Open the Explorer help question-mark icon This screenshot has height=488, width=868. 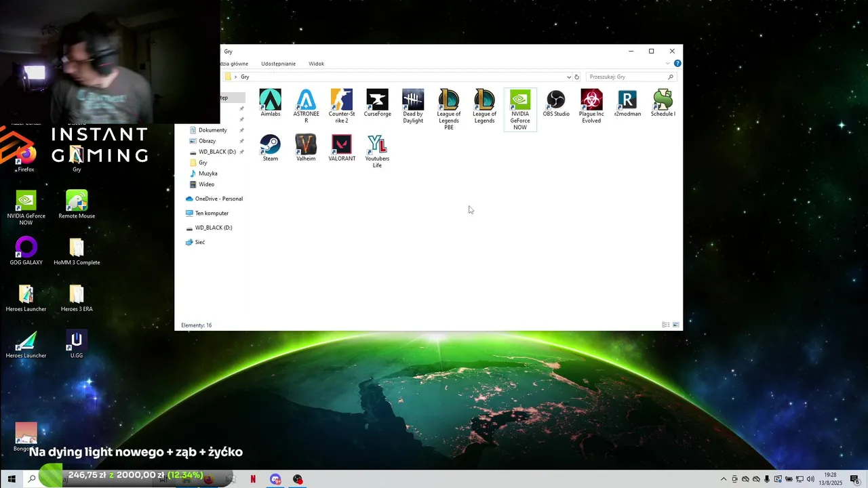pyautogui.click(x=677, y=64)
